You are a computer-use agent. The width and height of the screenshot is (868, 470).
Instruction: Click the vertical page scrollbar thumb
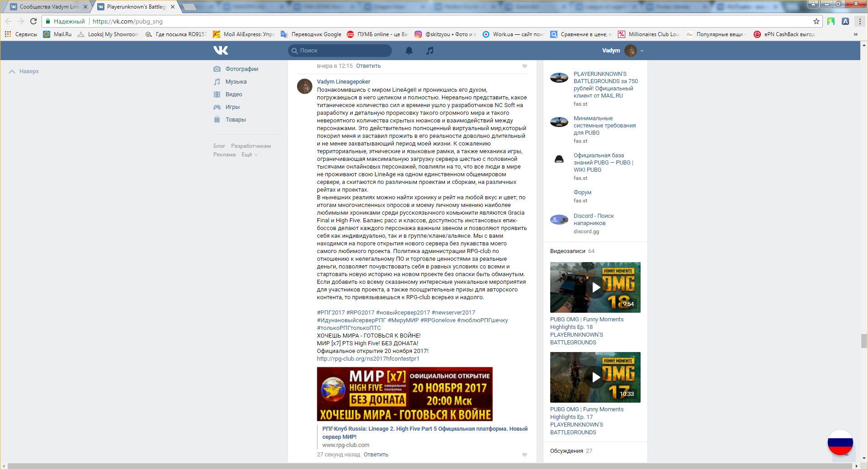point(864,341)
